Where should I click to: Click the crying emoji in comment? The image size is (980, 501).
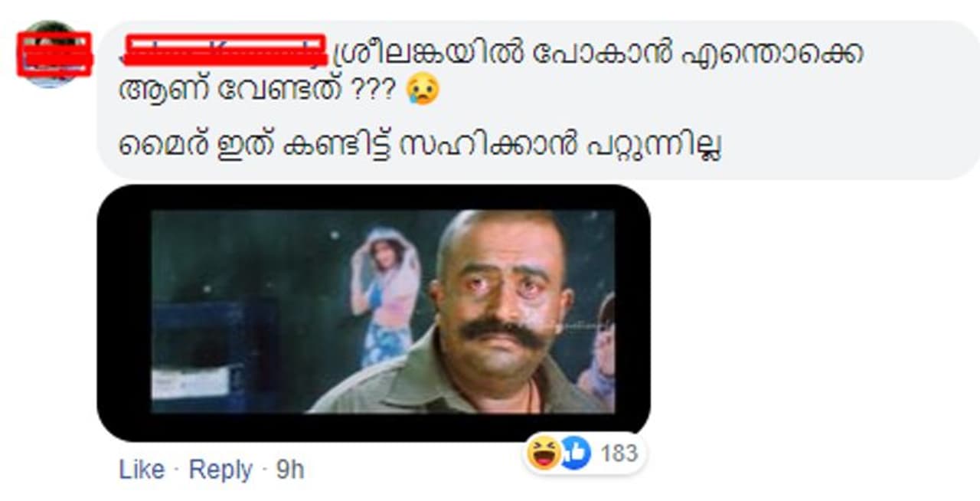(423, 90)
